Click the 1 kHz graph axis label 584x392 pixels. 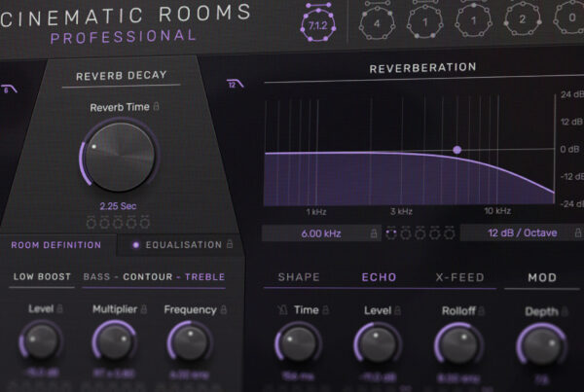pos(316,212)
